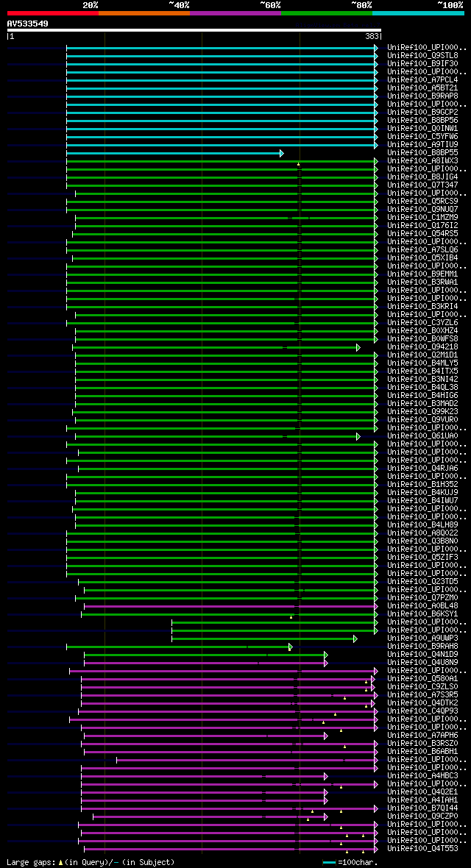
Task: Click the UniRef100_Q4T553 label
Action: tap(422, 849)
